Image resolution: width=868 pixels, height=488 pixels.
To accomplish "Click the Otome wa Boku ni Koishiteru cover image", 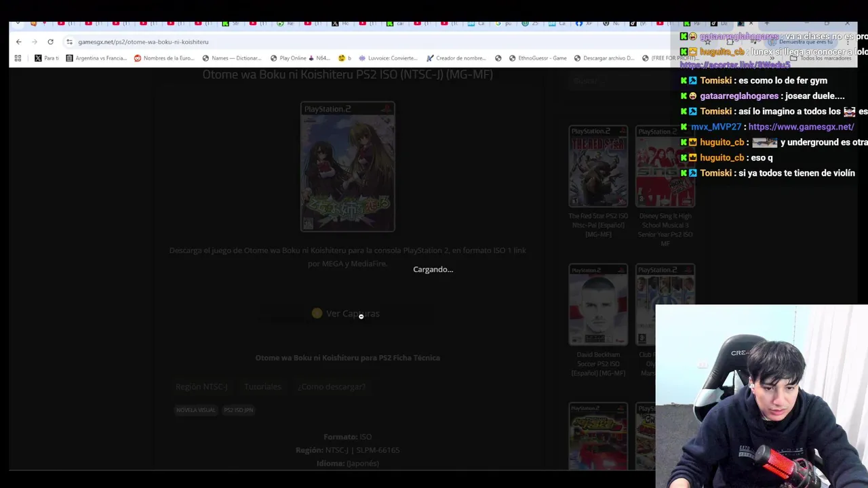I will tap(347, 167).
